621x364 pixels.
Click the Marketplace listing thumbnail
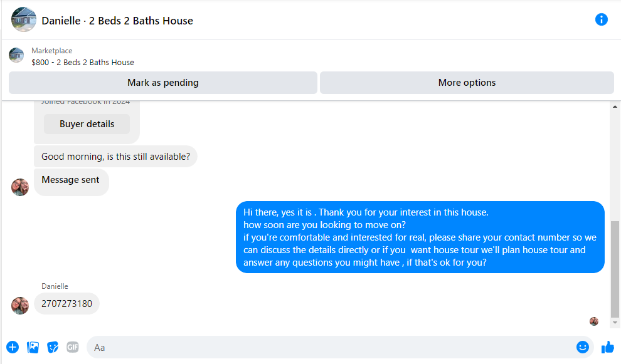(16, 55)
